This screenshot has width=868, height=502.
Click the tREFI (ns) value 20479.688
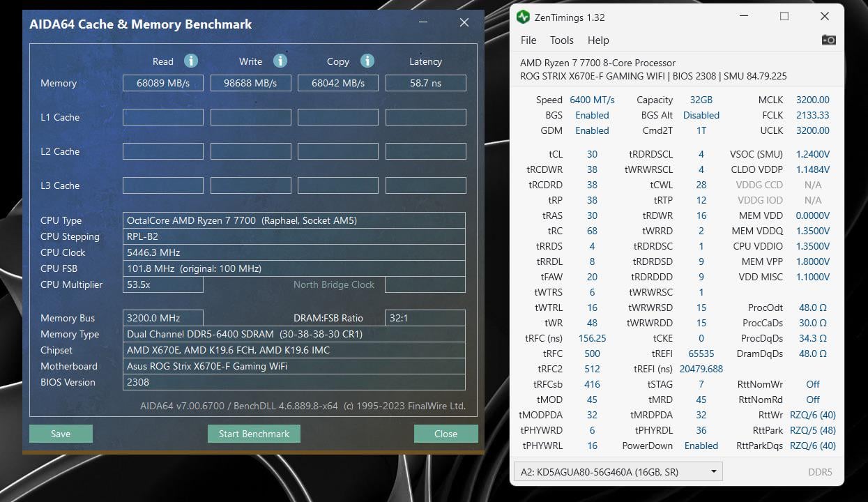click(701, 369)
